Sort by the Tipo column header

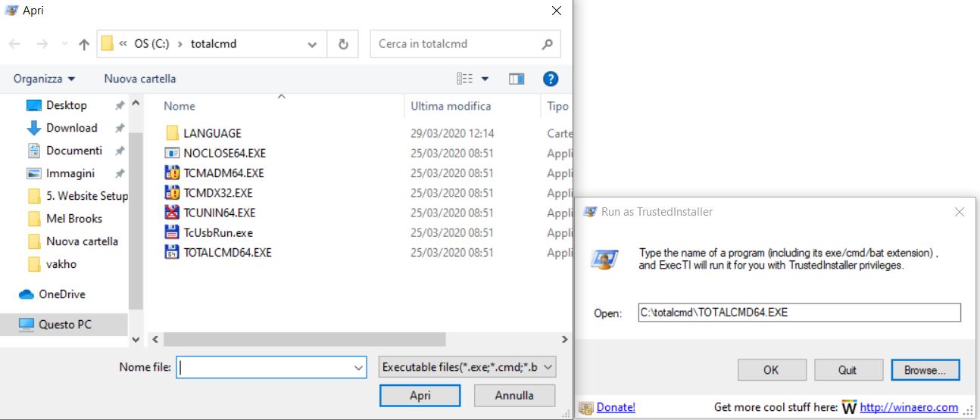[557, 107]
